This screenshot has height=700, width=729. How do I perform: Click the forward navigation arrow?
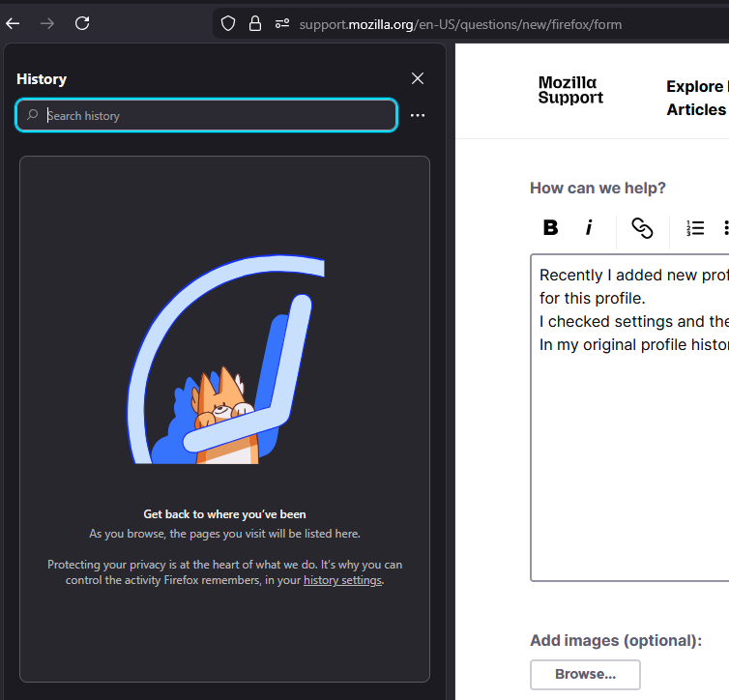pyautogui.click(x=47, y=23)
